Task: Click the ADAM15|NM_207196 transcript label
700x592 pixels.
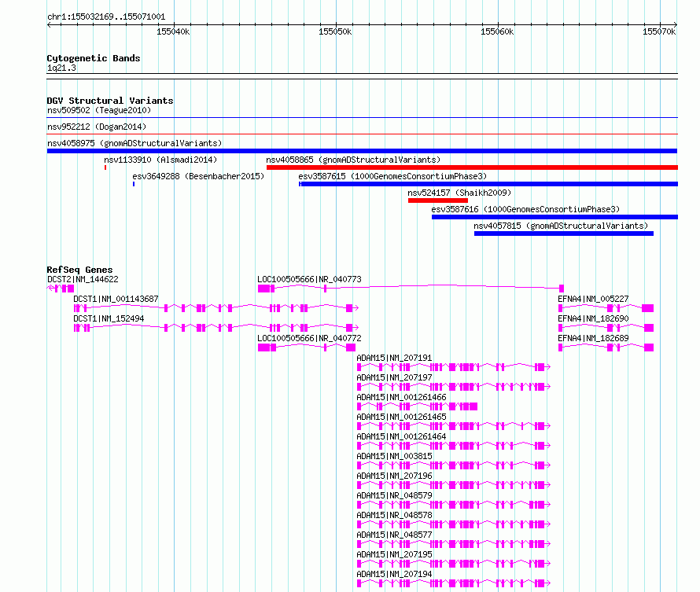Action: pos(394,476)
